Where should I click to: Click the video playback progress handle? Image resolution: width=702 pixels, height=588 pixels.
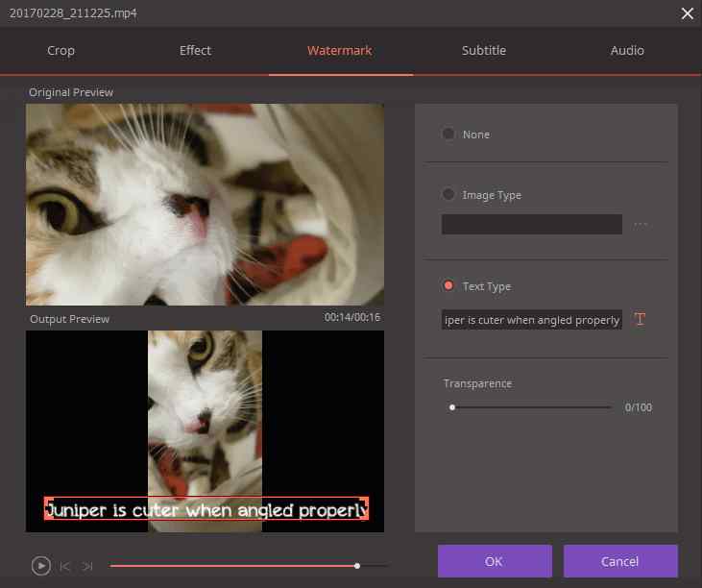pyautogui.click(x=357, y=566)
